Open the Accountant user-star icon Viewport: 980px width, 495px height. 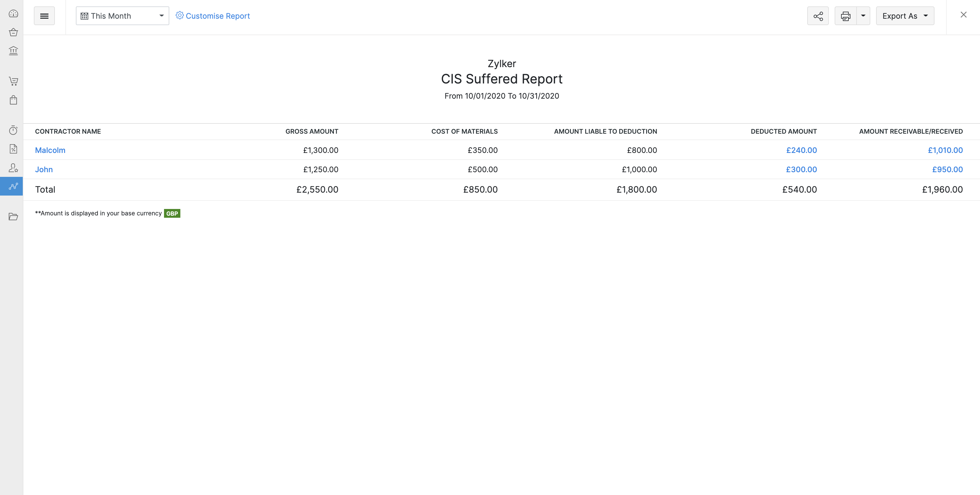click(x=13, y=168)
